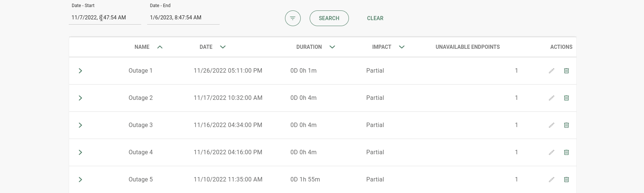Edit Outage 1 with pencil icon
Image resolution: width=644 pixels, height=193 pixels.
[x=551, y=71]
